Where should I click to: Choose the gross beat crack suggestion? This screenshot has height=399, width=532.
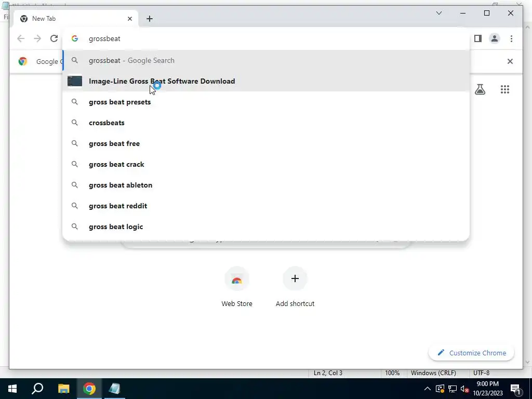[267, 164]
